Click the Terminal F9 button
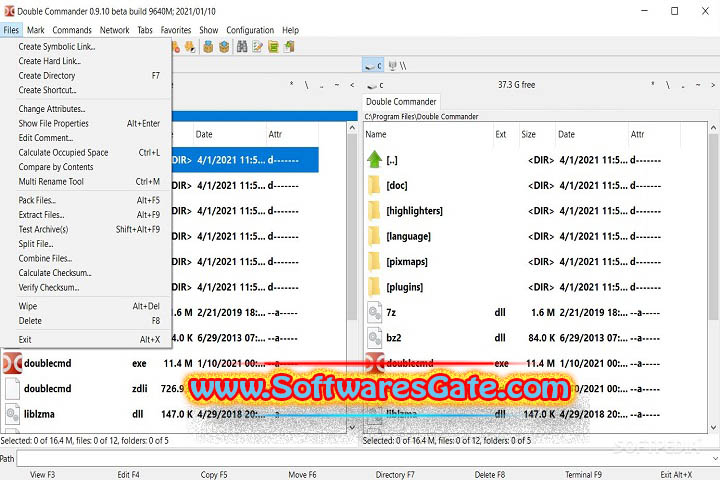The height and width of the screenshot is (480, 720). coord(583,474)
